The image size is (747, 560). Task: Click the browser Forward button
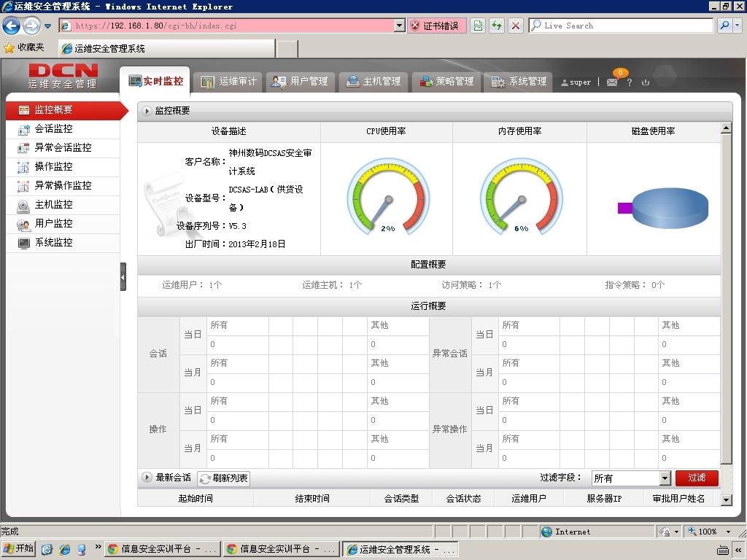tap(32, 26)
